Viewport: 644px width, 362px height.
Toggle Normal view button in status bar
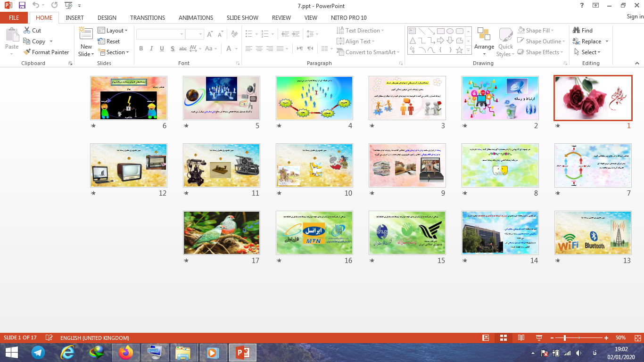click(x=486, y=337)
